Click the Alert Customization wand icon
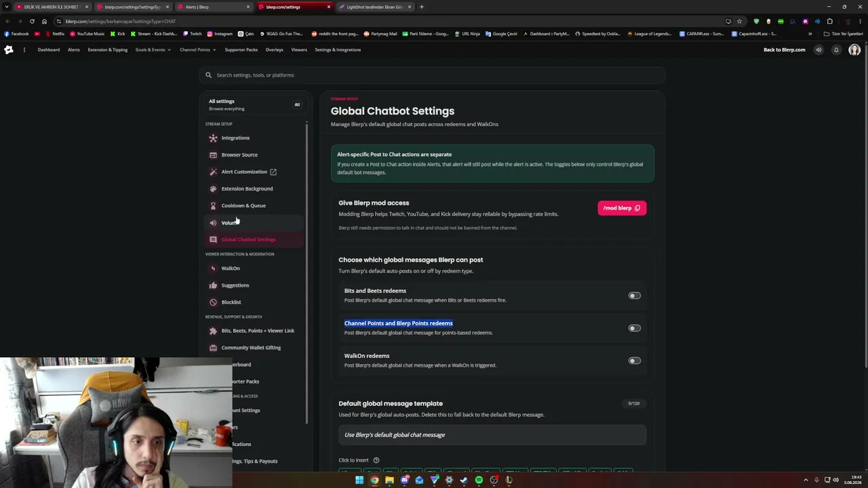 coord(213,172)
